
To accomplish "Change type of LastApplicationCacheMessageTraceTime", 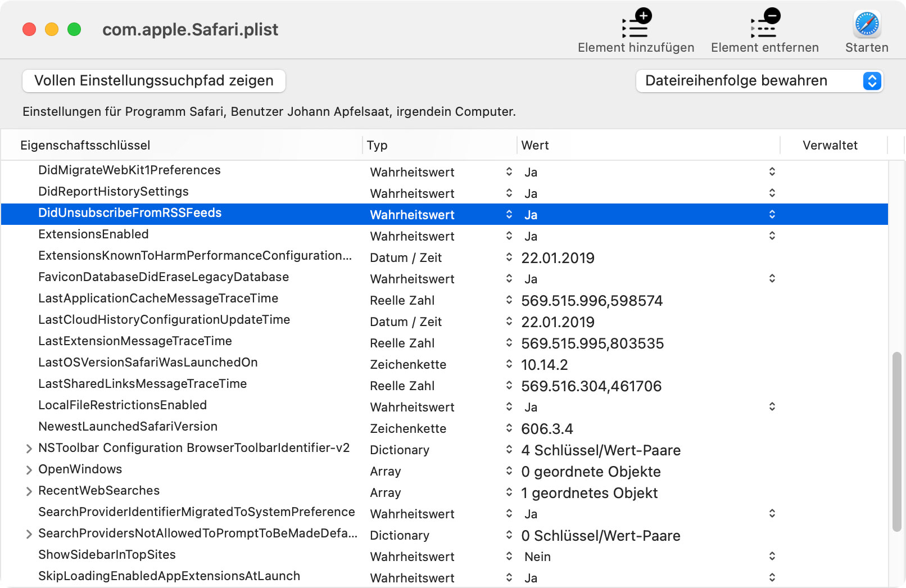I will (509, 300).
